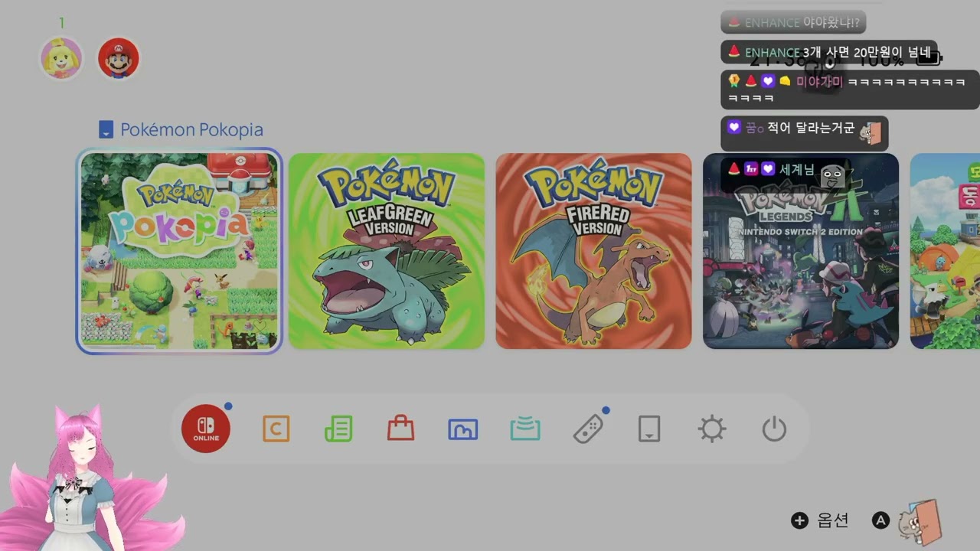The image size is (980, 551).
Task: Open System Settings gear icon
Action: coord(712,429)
